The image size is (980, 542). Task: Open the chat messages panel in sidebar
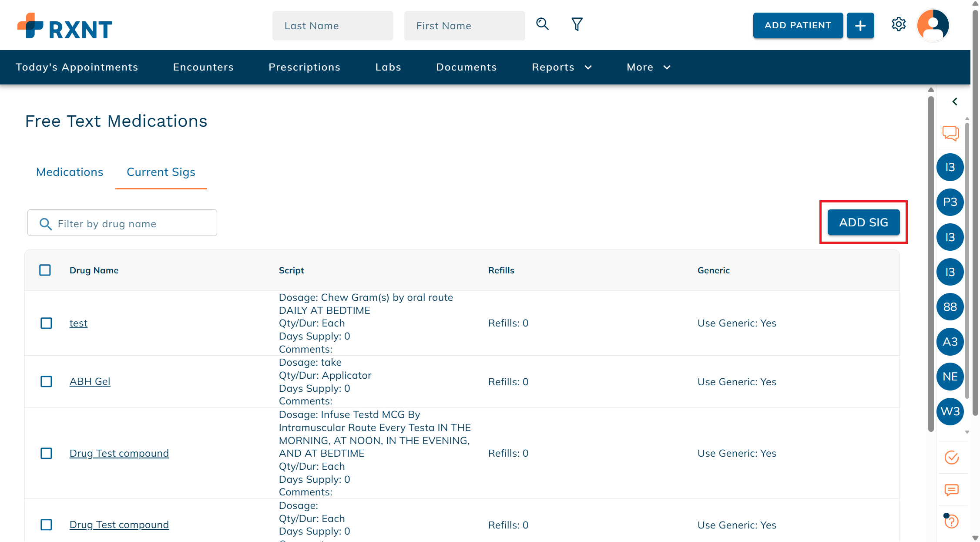pos(950,134)
